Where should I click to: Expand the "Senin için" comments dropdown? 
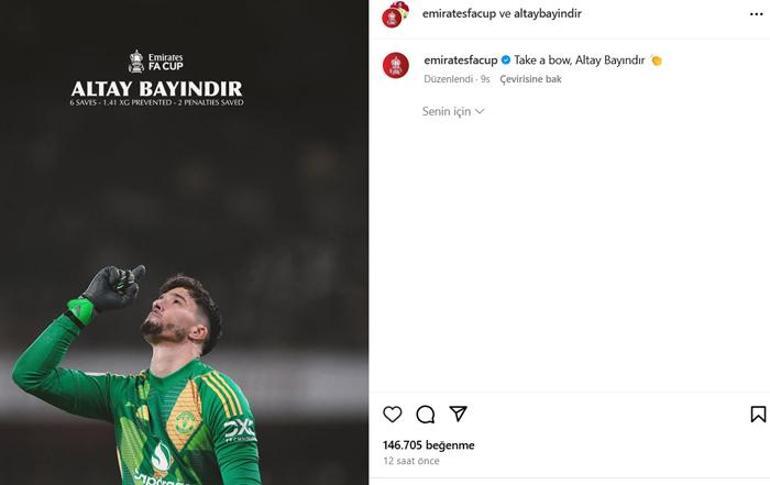tap(453, 111)
